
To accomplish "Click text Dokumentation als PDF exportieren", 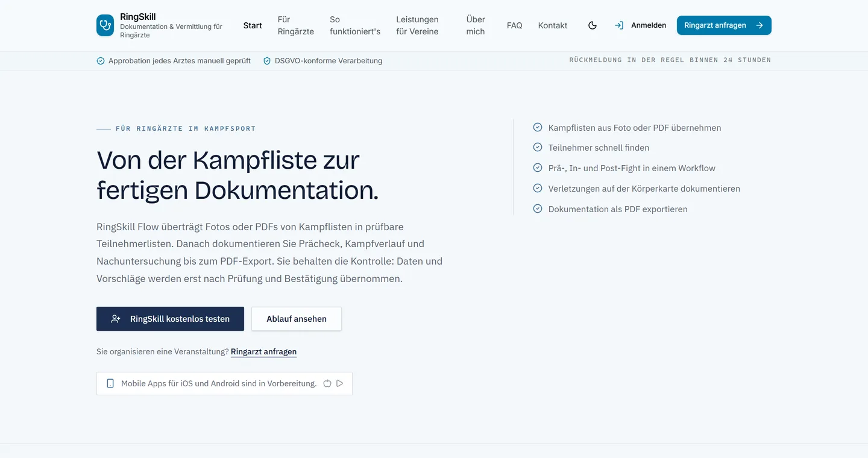I will [618, 209].
